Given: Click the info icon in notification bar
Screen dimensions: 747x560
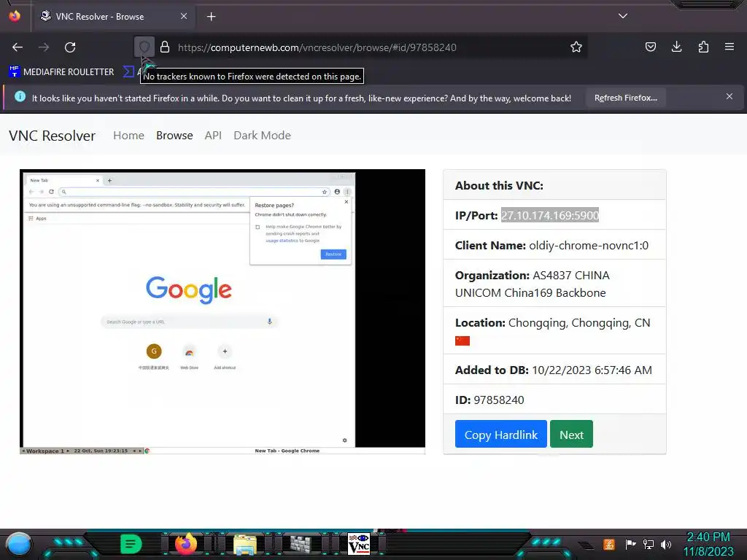Looking at the screenshot, I should coord(20,97).
